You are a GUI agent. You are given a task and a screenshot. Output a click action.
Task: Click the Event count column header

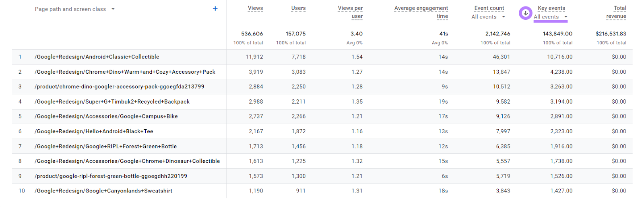click(489, 8)
